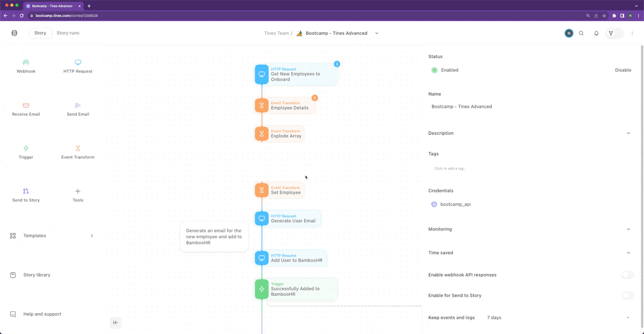This screenshot has width=644, height=334.
Task: Open the Story library link
Action: pos(37,275)
